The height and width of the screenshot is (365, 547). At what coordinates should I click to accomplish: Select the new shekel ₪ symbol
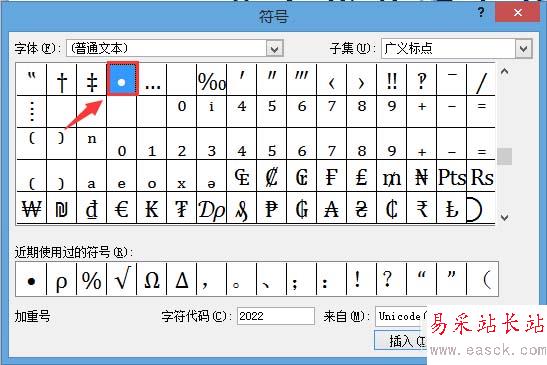coord(62,208)
